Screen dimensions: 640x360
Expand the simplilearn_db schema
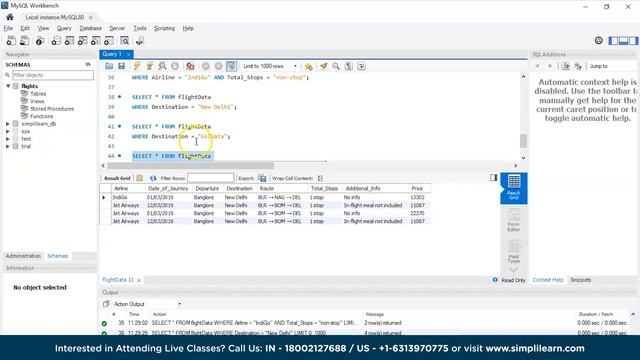click(8, 124)
